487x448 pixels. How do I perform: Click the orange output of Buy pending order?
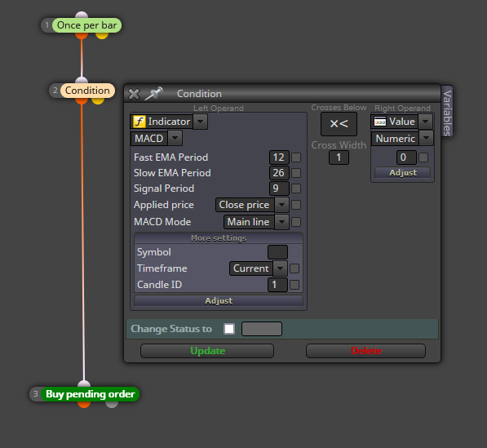point(84,404)
